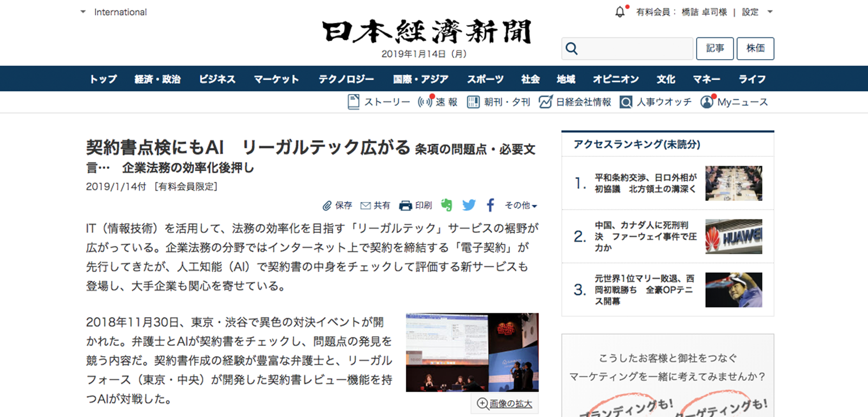The height and width of the screenshot is (417, 868).
Task: Save article with the 保存 clip icon
Action: click(x=327, y=206)
